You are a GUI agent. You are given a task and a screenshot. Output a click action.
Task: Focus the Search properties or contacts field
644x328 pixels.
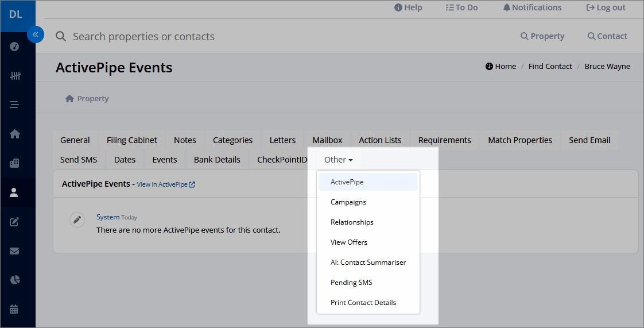pos(143,37)
